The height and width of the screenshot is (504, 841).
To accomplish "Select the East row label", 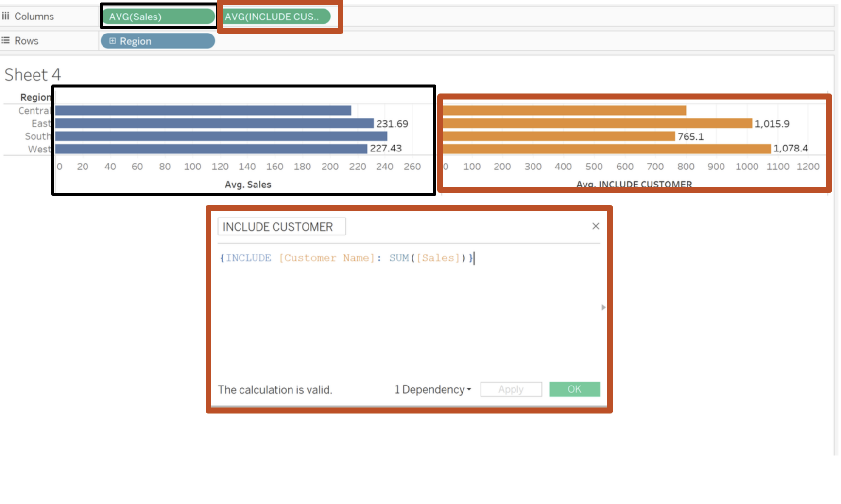I will (x=41, y=123).
